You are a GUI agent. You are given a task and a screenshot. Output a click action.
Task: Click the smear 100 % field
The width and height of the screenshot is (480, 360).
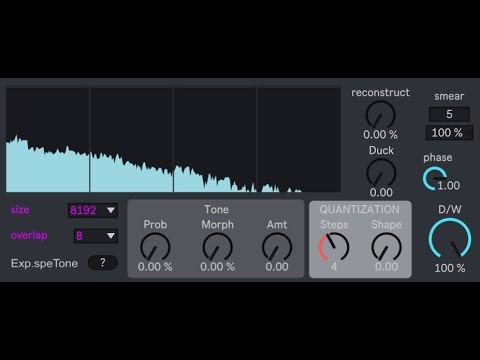click(x=449, y=133)
